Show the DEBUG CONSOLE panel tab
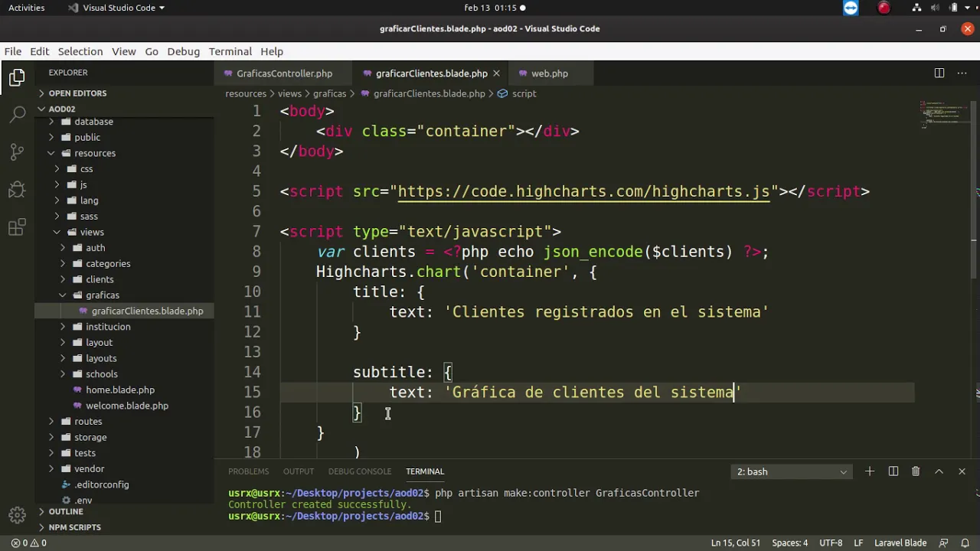Viewport: 980px width, 551px height. [360, 471]
